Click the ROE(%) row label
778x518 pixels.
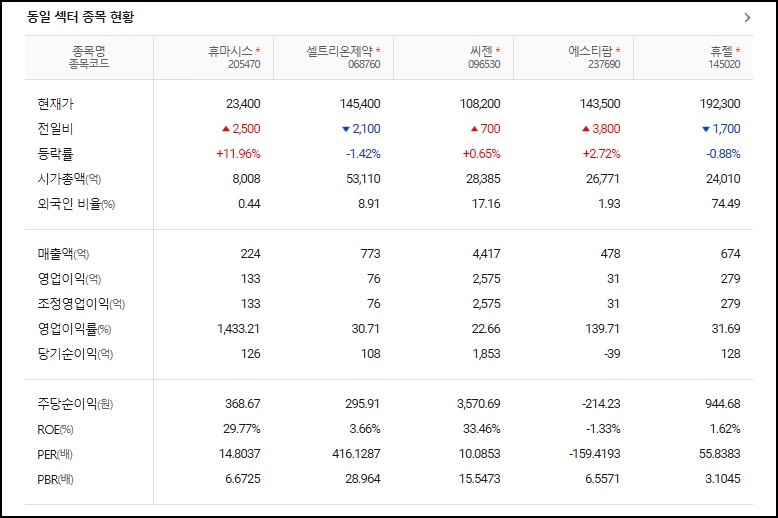(x=56, y=429)
